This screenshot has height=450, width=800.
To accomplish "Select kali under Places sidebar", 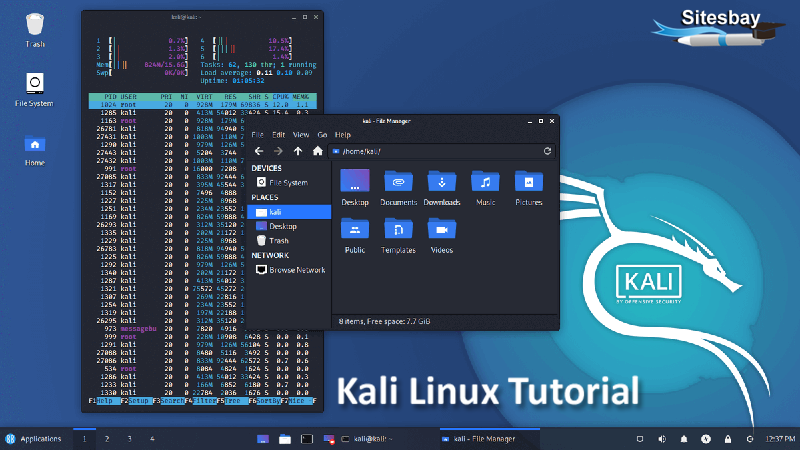I will [x=289, y=212].
